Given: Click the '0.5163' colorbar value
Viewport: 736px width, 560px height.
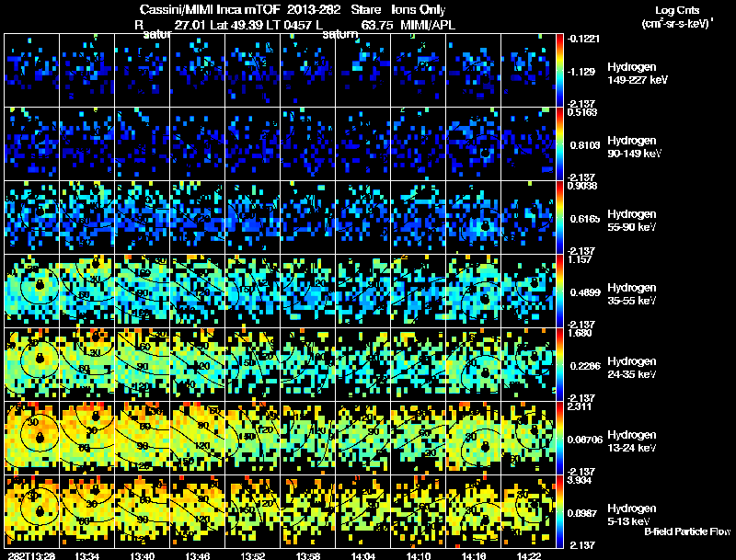Looking at the screenshot, I should 582,112.
